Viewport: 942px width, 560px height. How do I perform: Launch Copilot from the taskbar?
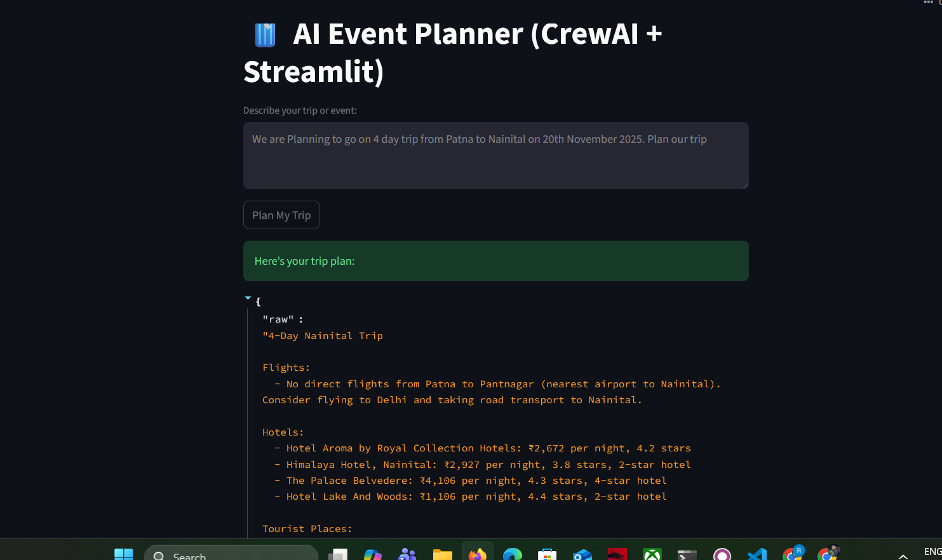373,554
